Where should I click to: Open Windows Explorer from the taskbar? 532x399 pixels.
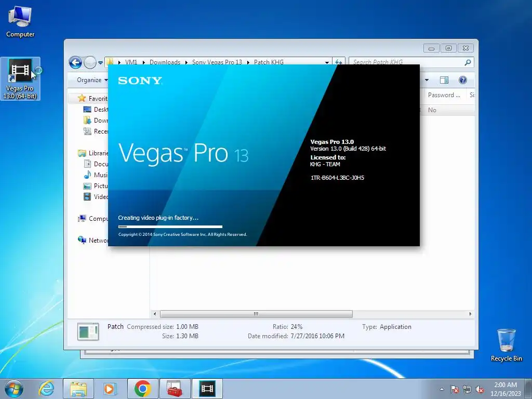[x=78, y=389]
